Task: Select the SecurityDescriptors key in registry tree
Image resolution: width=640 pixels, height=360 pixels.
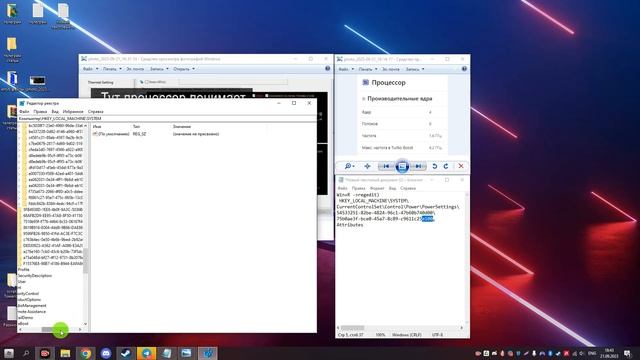Action: tap(35, 276)
